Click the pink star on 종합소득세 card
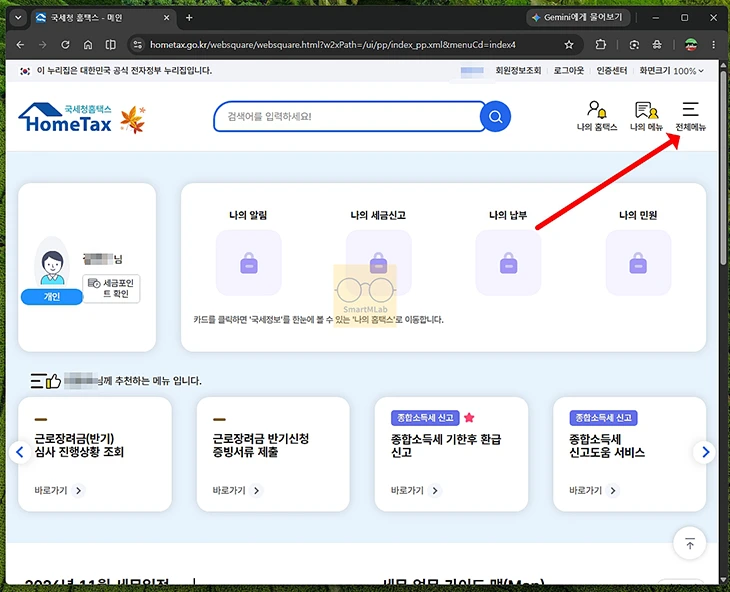 469,417
